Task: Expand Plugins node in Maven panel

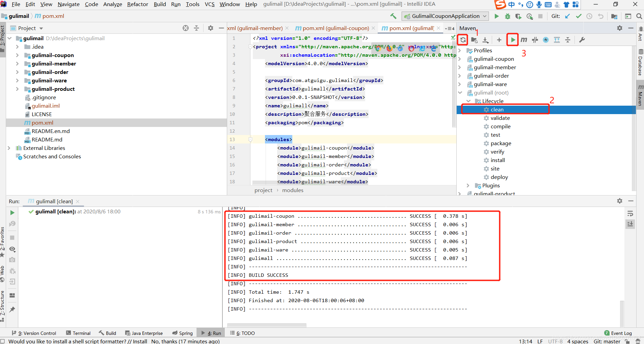Action: 468,185
